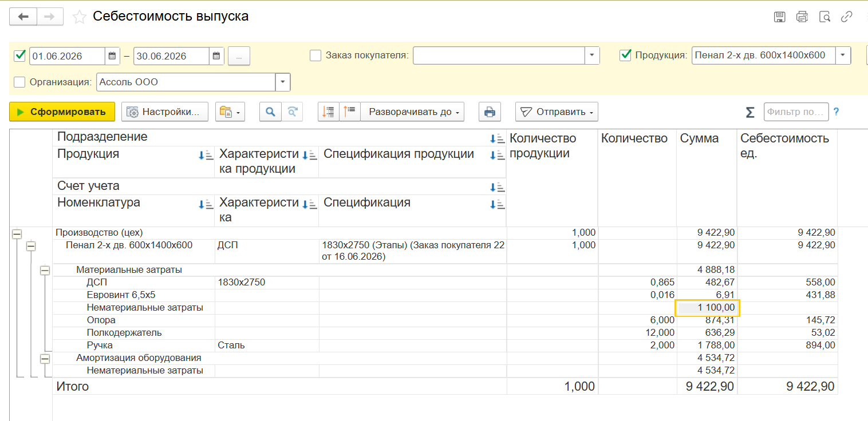
Task: Click the start date field 01.06.2026
Action: point(67,56)
